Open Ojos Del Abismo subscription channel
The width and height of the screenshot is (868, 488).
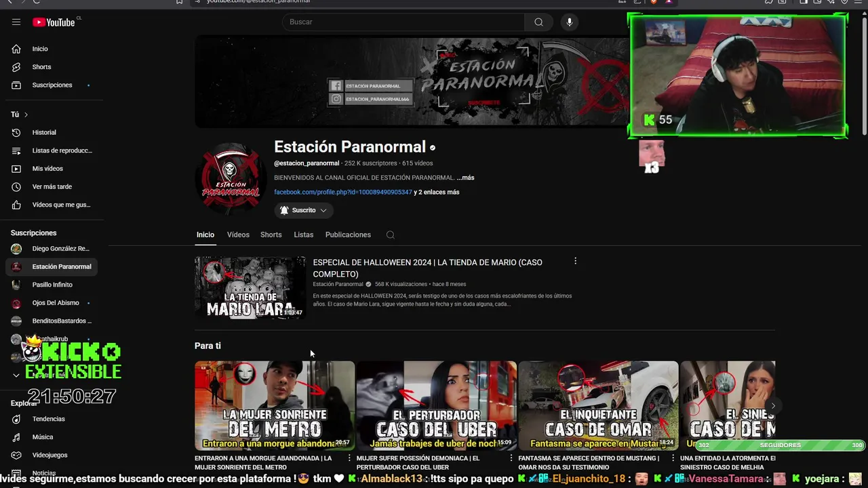click(52, 303)
